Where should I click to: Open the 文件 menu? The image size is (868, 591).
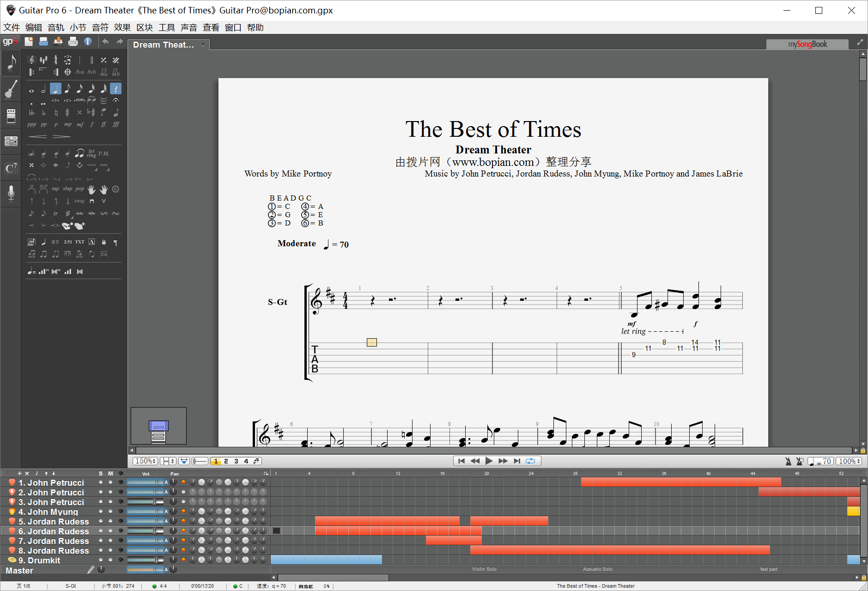pos(12,28)
